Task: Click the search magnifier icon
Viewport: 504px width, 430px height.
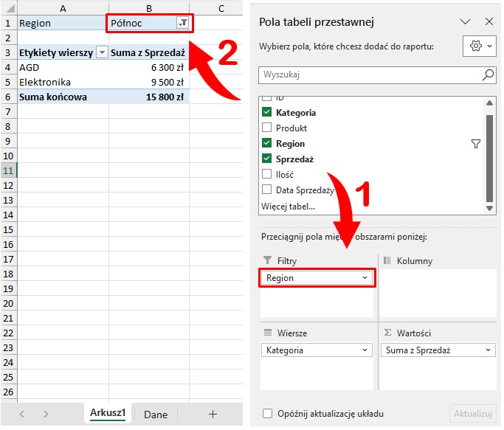Action: (x=488, y=75)
